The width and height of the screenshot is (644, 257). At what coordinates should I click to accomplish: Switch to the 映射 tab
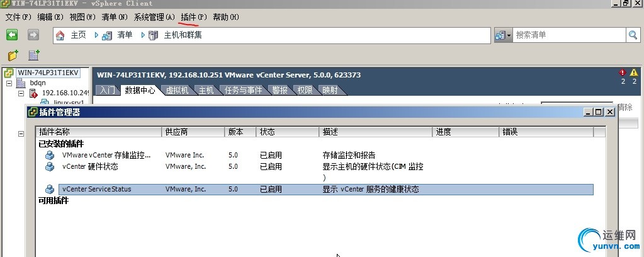(330, 90)
